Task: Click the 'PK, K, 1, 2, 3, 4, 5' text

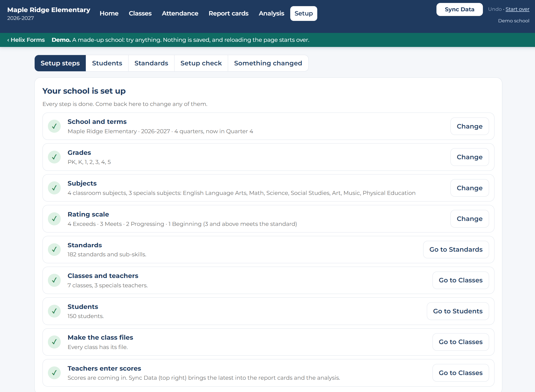Action: pos(89,162)
